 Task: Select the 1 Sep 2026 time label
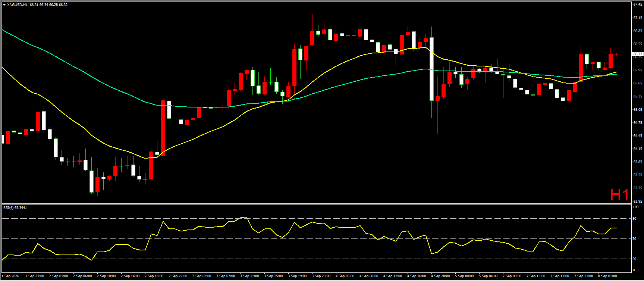click(10, 276)
